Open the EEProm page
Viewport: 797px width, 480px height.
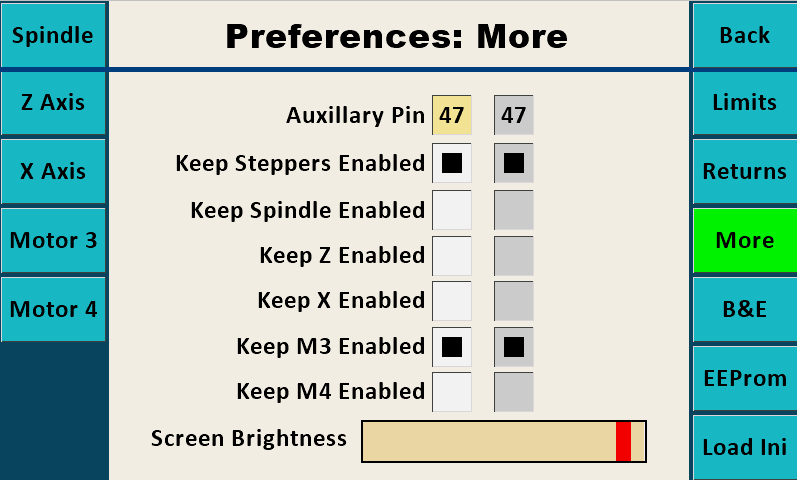[744, 378]
